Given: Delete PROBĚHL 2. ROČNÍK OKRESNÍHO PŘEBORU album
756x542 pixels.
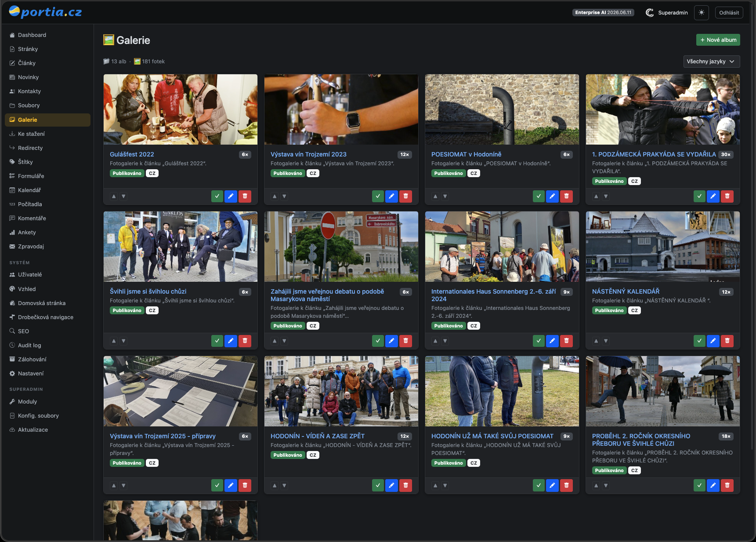Looking at the screenshot, I should coord(727,485).
